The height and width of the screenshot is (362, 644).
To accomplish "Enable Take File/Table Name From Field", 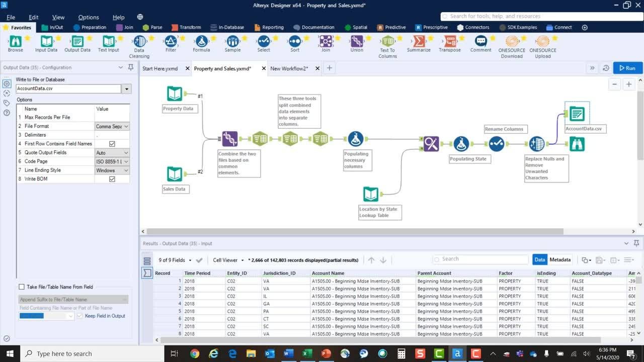I will tap(22, 287).
